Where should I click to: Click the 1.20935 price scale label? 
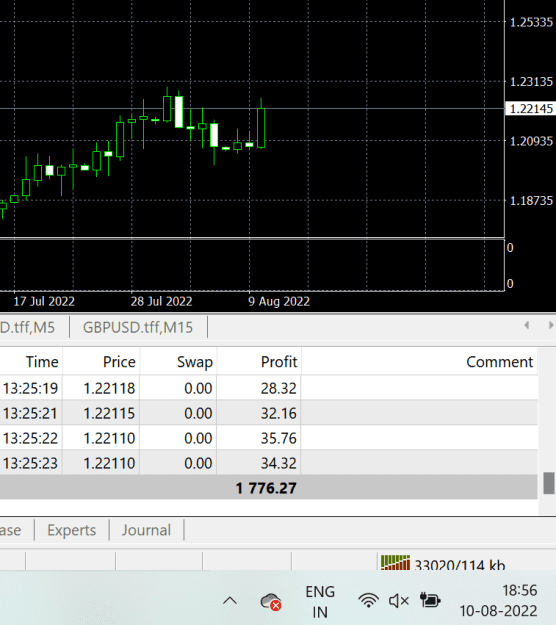coord(531,141)
